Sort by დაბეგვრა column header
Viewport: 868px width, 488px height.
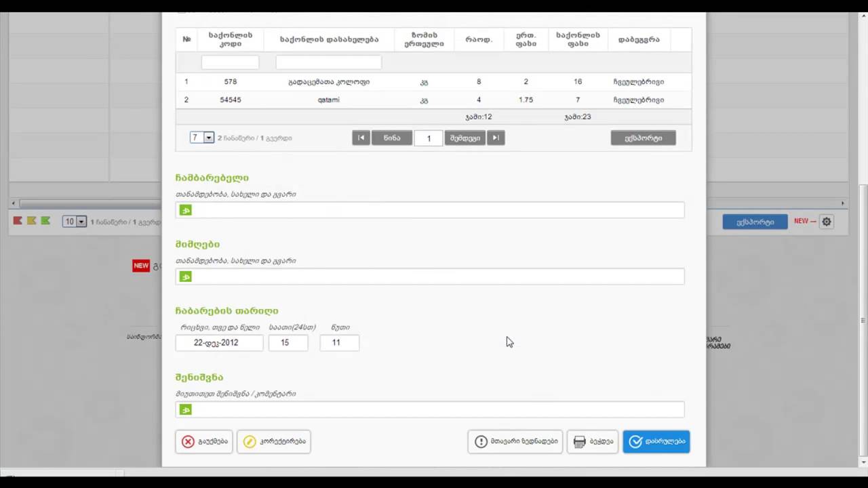[639, 39]
